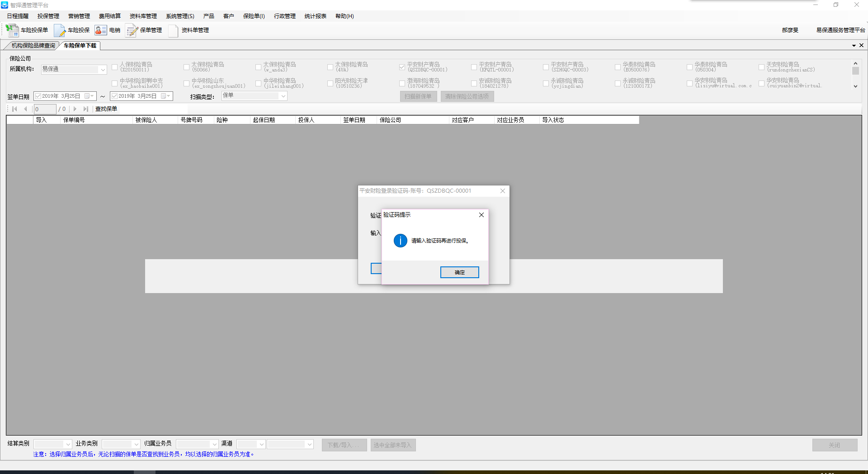Open the 费用结算 menu
This screenshot has width=868, height=474.
pyautogui.click(x=110, y=16)
